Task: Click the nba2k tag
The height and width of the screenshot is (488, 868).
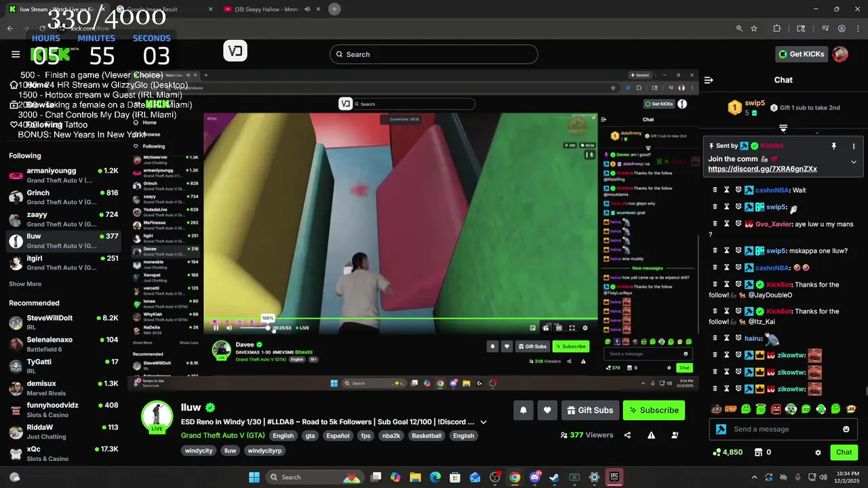Action: [391, 436]
